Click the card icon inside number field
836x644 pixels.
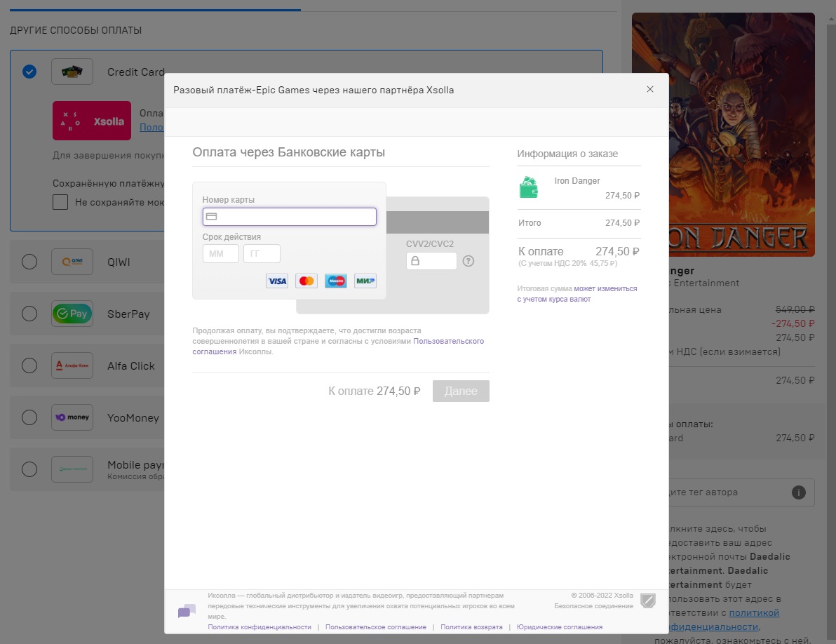tap(211, 217)
